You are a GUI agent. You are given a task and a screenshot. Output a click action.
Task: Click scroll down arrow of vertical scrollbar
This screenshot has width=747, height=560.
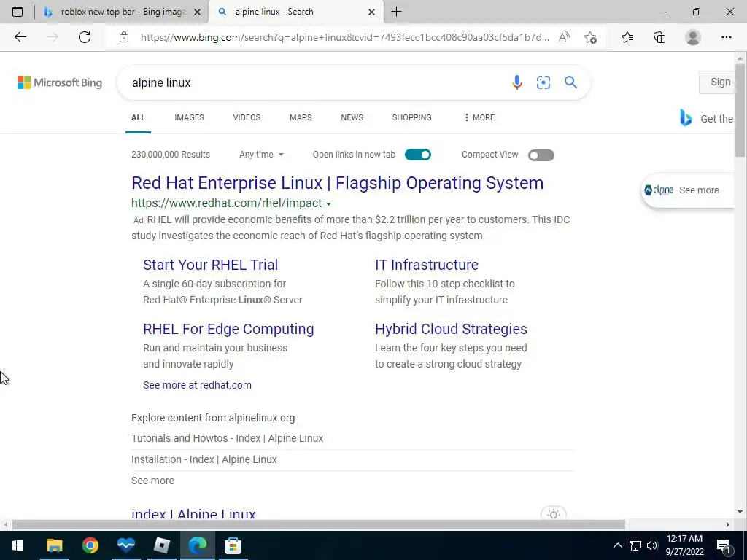[x=740, y=512]
